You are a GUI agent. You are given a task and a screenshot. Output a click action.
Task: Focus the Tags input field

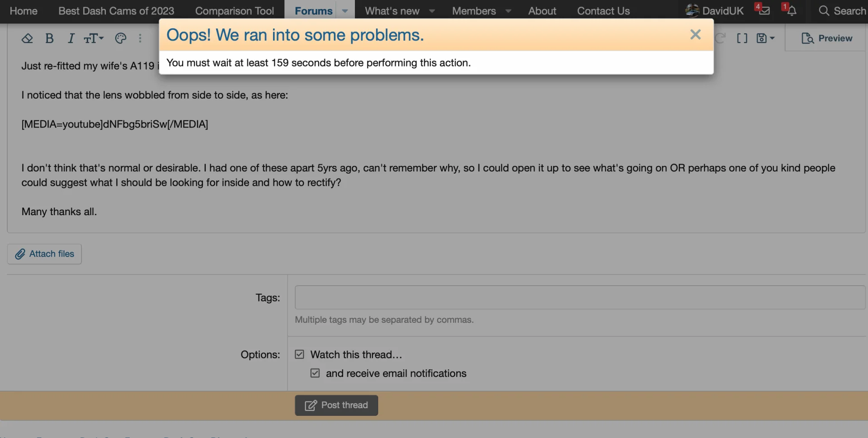(x=580, y=297)
